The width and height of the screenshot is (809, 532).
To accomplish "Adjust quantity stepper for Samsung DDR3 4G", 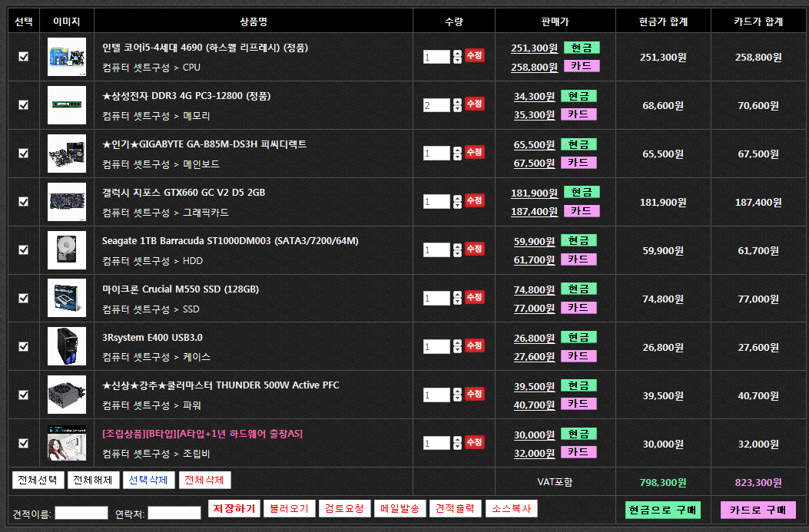I will pyautogui.click(x=457, y=105).
